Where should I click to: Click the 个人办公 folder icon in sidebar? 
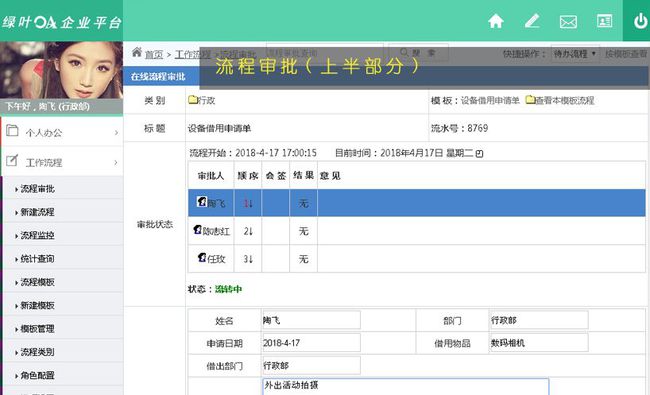(x=12, y=131)
